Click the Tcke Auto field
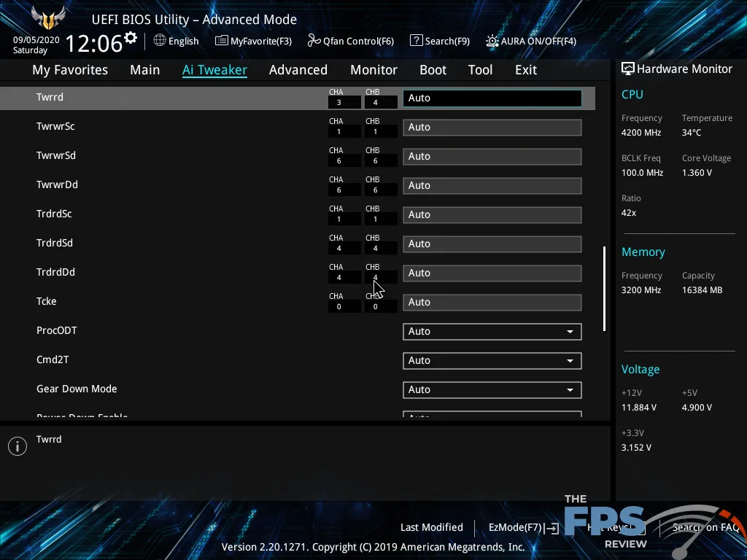This screenshot has width=747, height=560. click(492, 302)
